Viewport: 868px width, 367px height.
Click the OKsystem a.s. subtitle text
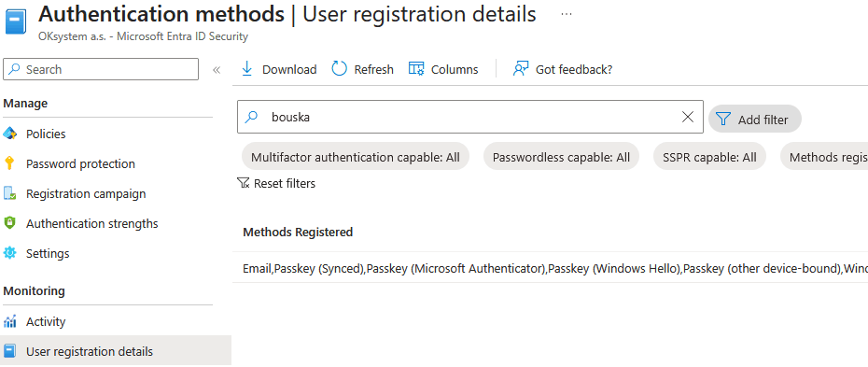(x=143, y=36)
